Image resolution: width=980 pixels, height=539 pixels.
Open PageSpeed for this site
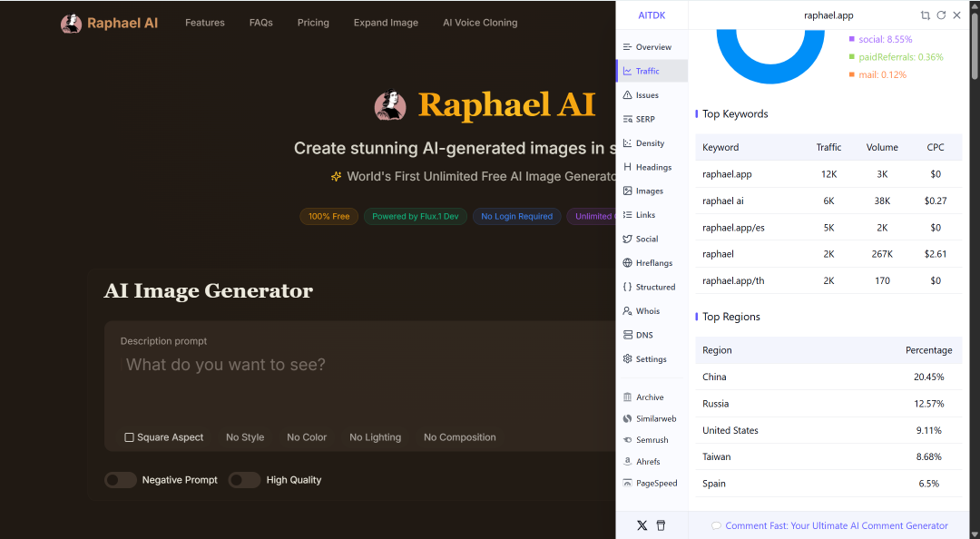coord(652,484)
